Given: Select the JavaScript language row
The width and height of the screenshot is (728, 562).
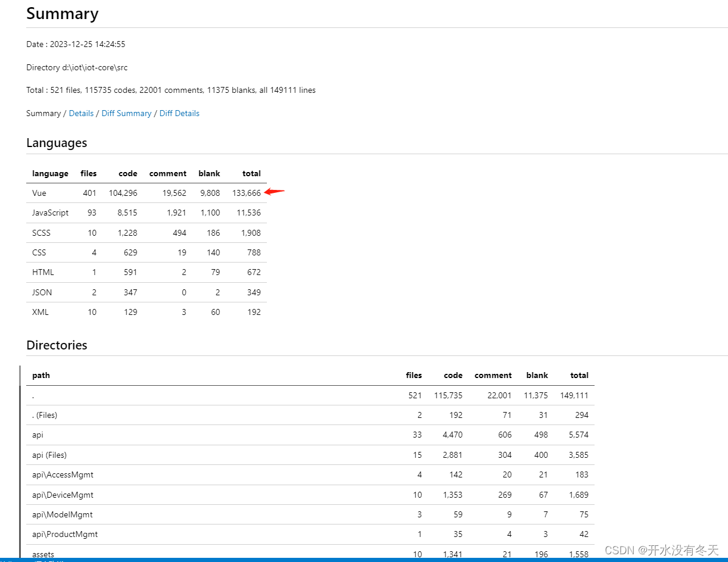Looking at the screenshot, I should 147,213.
